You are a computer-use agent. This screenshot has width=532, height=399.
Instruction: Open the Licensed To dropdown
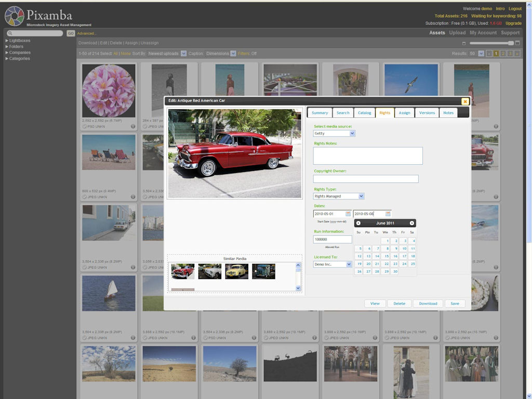click(x=349, y=264)
